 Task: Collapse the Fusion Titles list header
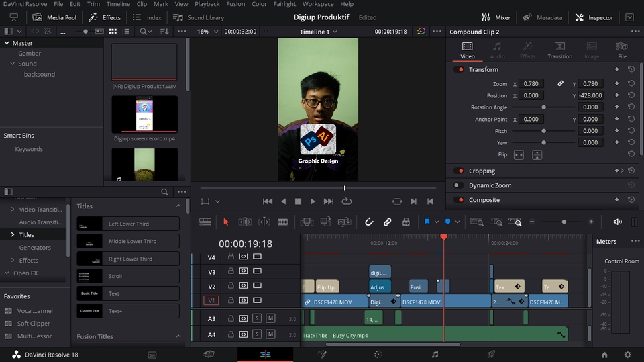178,336
